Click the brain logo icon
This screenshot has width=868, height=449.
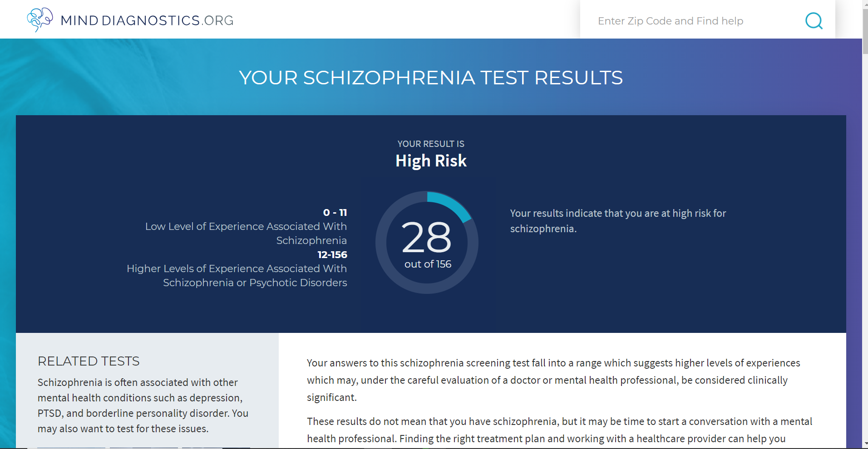coord(40,20)
